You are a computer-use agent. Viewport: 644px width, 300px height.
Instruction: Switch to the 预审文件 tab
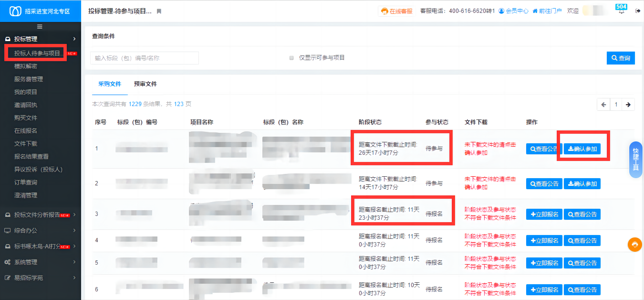145,84
